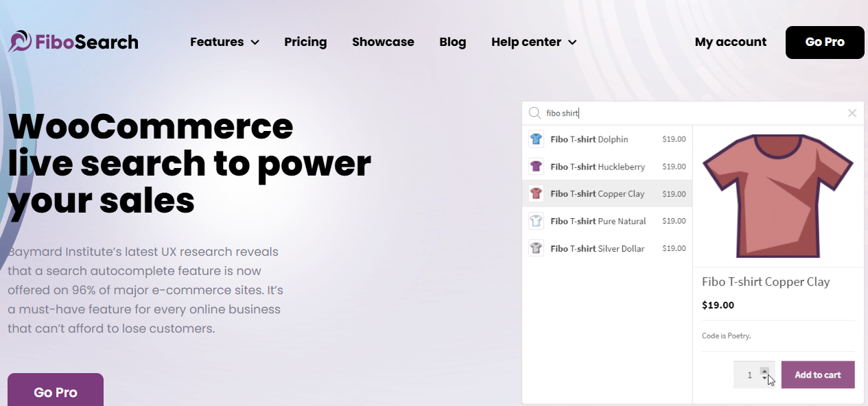The height and width of the screenshot is (406, 868).
Task: Open My account
Action: pos(730,42)
